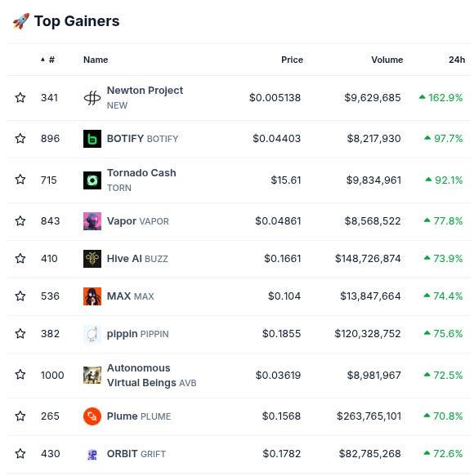Click the pippin coin icon

(92, 334)
